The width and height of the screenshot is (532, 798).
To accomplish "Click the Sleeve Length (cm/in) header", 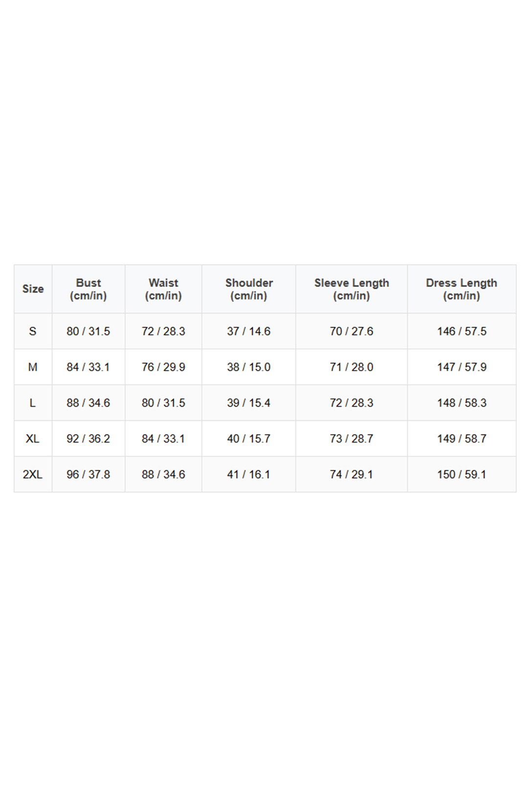I will coord(352,289).
